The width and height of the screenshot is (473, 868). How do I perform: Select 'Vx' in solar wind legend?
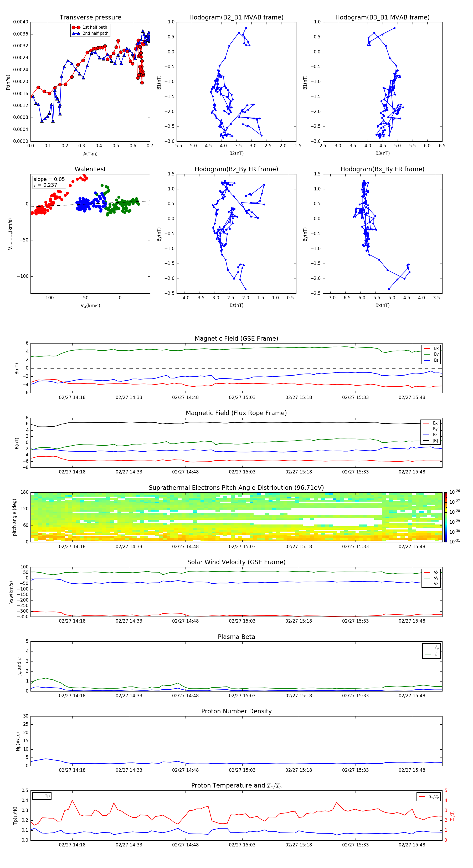click(431, 572)
